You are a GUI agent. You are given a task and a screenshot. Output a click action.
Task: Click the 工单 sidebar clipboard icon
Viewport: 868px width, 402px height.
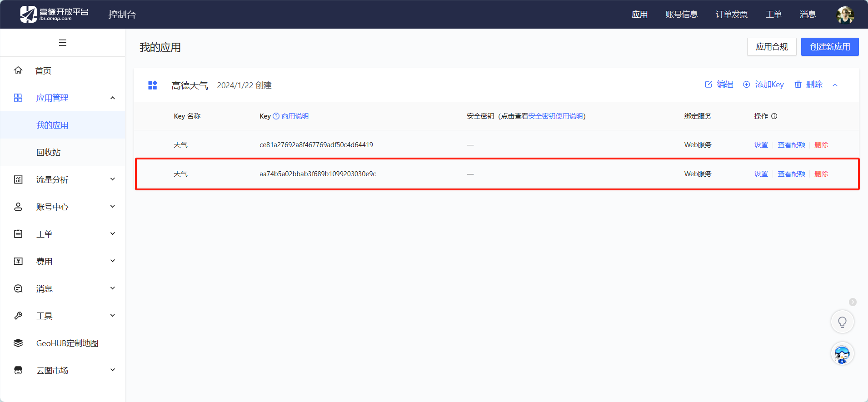point(18,234)
